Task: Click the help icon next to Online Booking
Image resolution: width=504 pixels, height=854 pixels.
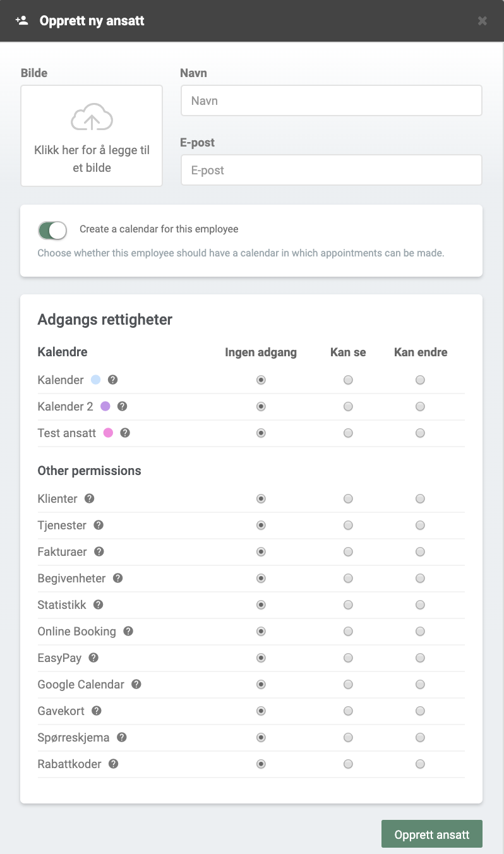Action: pos(128,631)
